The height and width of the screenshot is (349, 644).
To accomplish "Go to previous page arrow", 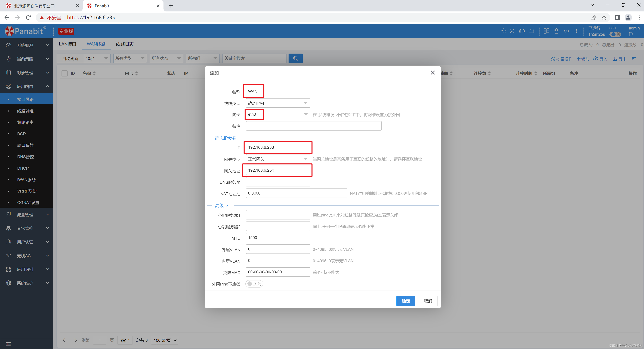I will [64, 340].
